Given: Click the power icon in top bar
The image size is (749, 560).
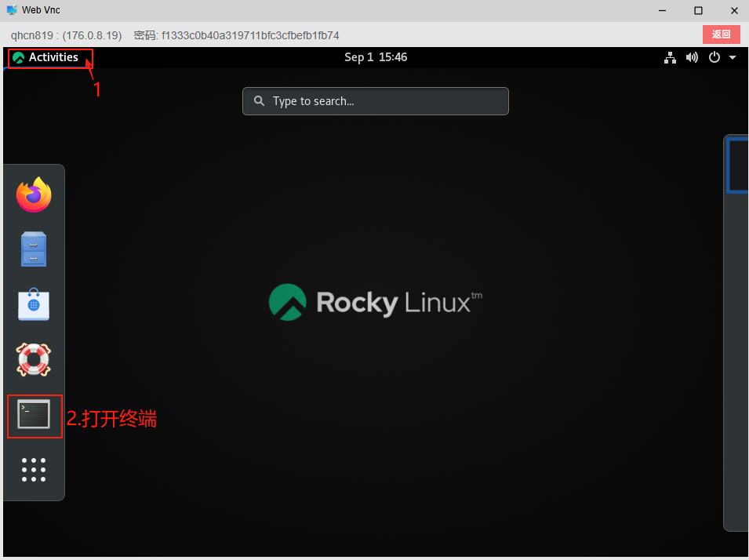Looking at the screenshot, I should [714, 57].
